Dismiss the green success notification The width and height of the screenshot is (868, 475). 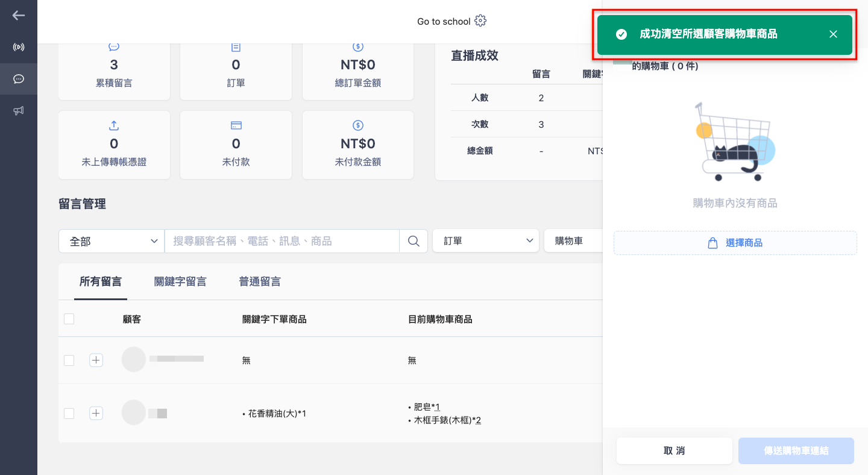[833, 34]
